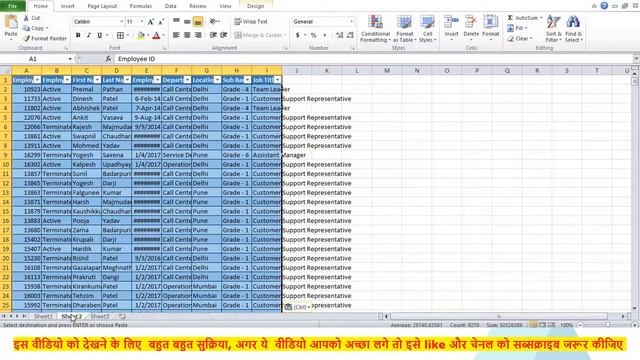
Task: Click the Cut scissors icon
Action: (x=26, y=18)
